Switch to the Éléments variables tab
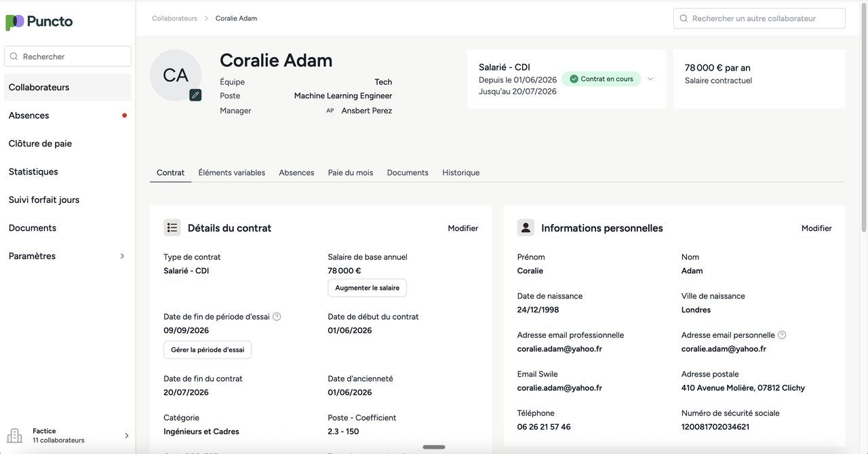Viewport: 868px width, 454px height. pyautogui.click(x=232, y=173)
